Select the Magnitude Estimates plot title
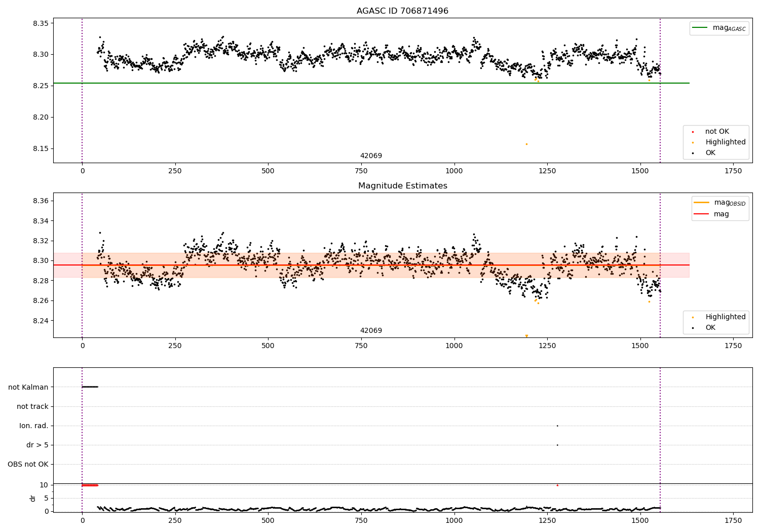This screenshot has width=760, height=532. 402,186
